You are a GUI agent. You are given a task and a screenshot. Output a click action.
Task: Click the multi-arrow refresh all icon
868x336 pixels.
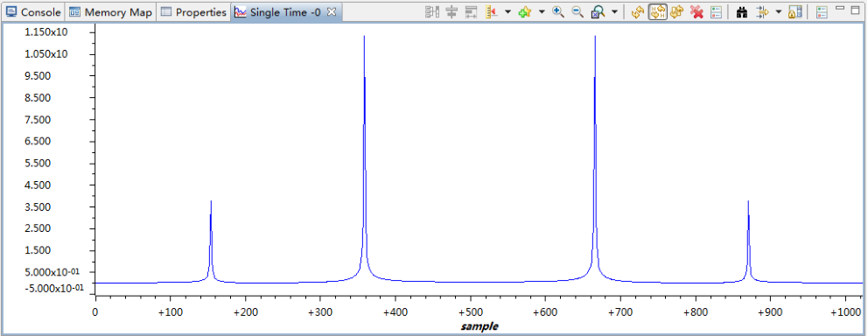point(676,12)
